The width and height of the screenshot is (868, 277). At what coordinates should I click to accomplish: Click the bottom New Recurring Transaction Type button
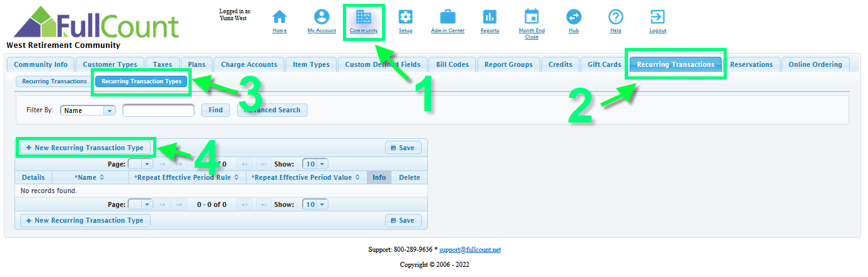coord(85,221)
